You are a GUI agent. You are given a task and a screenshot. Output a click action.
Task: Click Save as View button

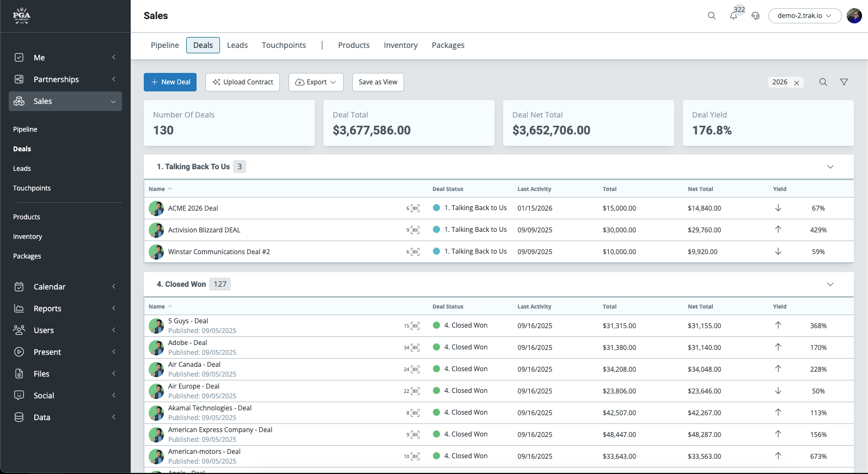pos(378,82)
